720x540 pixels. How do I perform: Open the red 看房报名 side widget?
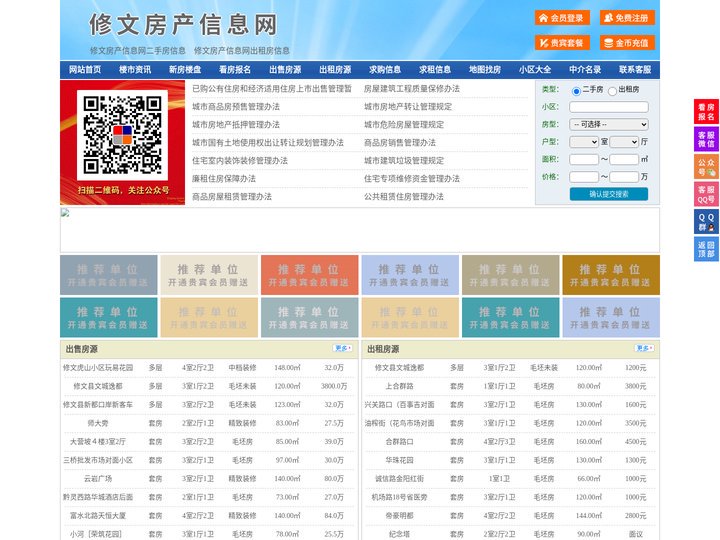click(706, 112)
